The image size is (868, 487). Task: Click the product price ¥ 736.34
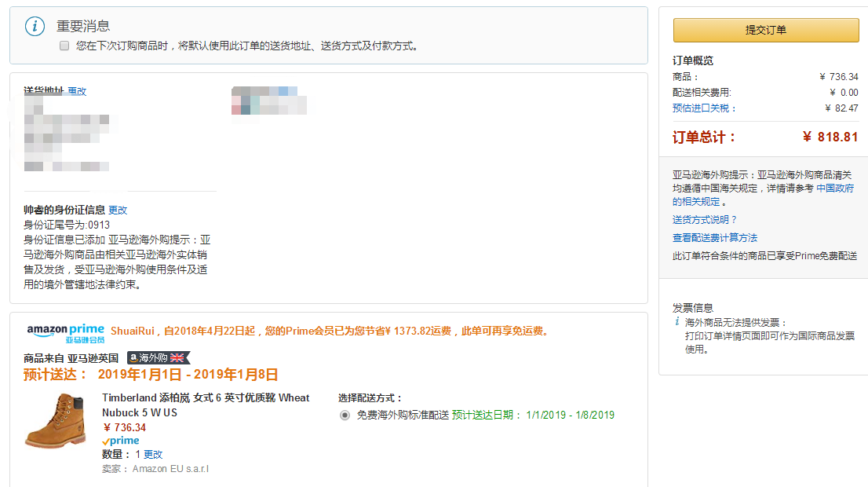point(125,428)
